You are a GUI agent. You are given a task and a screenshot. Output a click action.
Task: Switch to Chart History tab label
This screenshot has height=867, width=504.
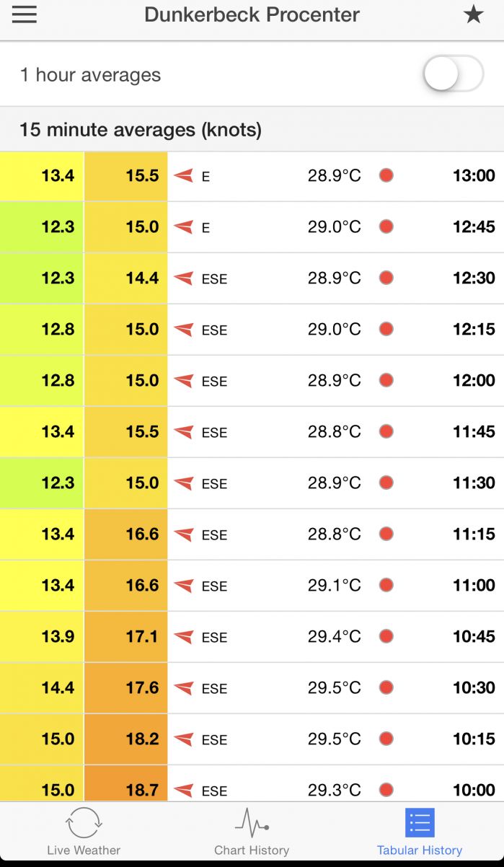tap(252, 850)
